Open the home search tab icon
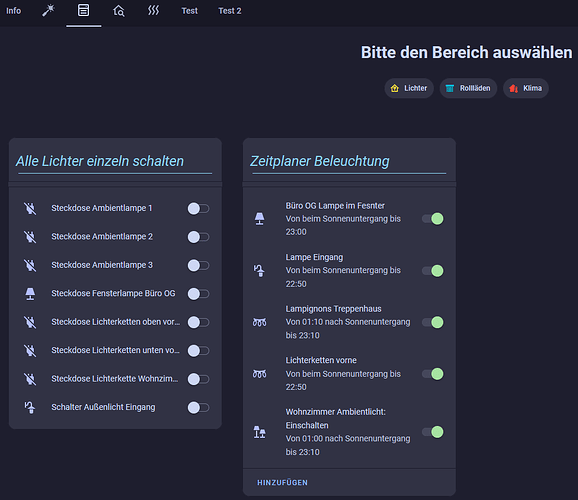The width and height of the screenshot is (578, 500). click(x=119, y=11)
